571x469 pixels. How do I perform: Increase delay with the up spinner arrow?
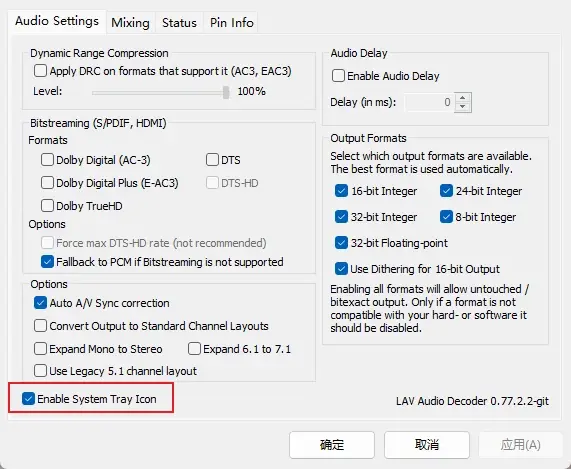click(x=462, y=98)
